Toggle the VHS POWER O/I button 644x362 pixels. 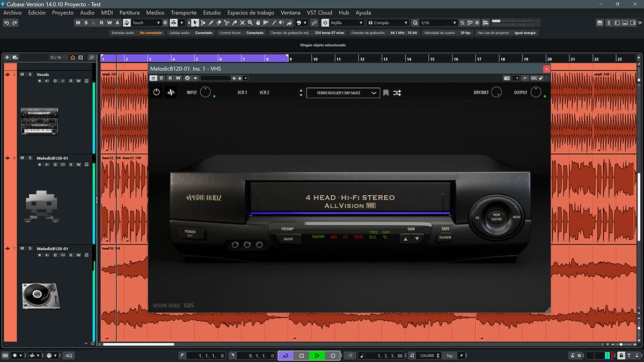[190, 234]
